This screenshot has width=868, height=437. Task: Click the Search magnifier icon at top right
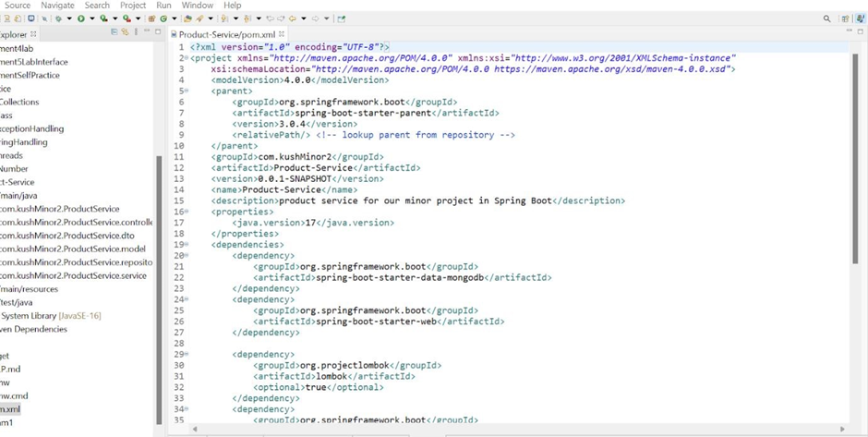tap(826, 18)
